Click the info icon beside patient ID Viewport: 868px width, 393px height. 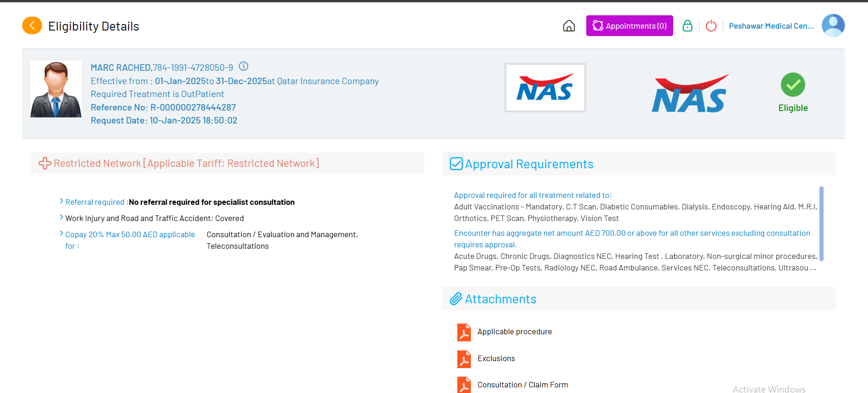[x=243, y=66]
